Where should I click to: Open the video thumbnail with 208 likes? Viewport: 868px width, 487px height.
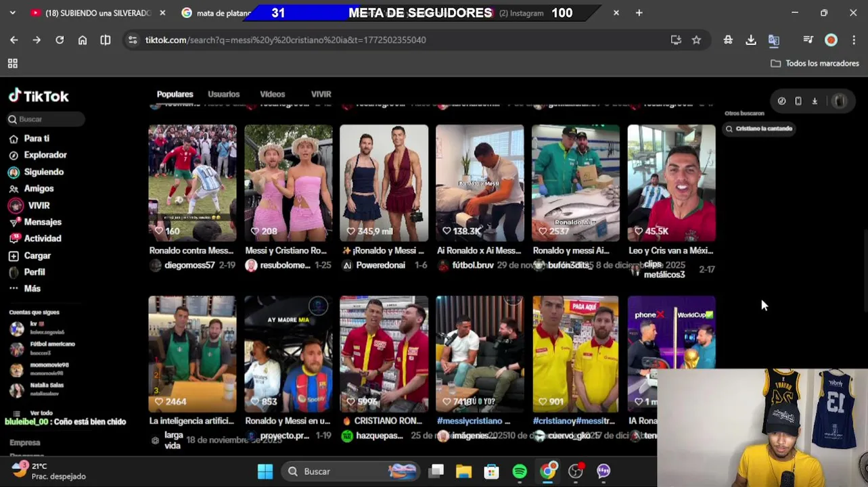click(x=288, y=183)
